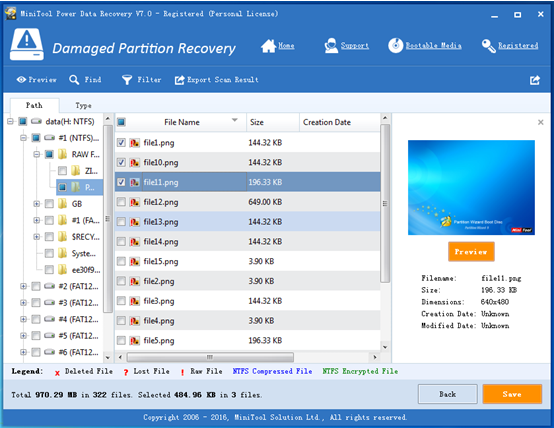Click the Bootable Media disc icon
Viewport: 554px width, 428px height.
pyautogui.click(x=395, y=45)
